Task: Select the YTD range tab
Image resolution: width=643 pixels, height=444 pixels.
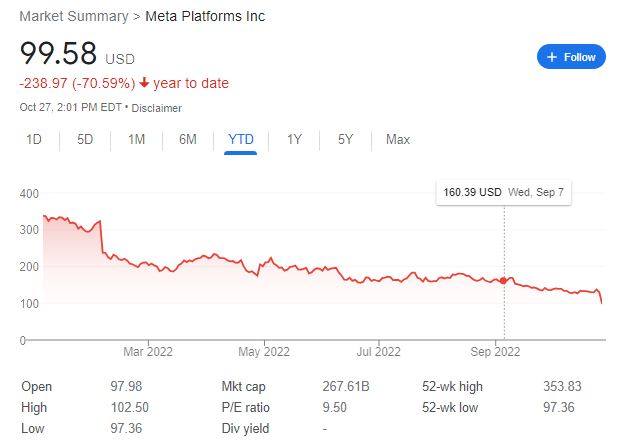Action: tap(241, 140)
